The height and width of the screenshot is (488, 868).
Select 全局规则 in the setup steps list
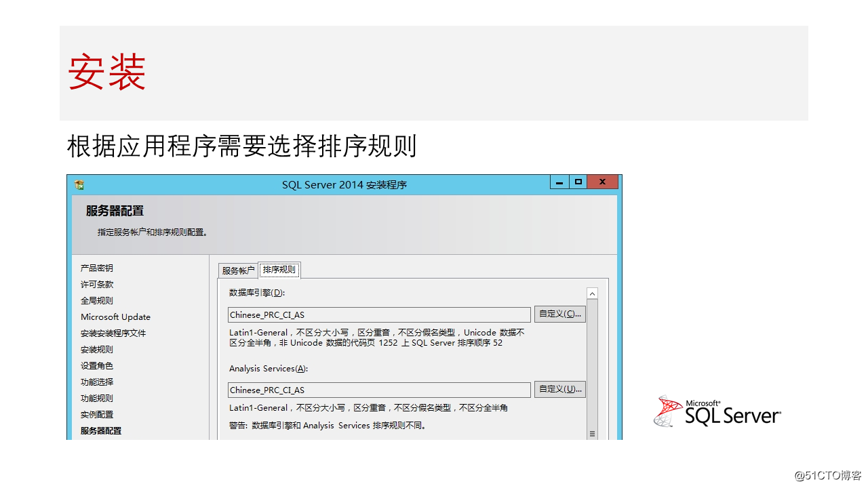tap(97, 301)
